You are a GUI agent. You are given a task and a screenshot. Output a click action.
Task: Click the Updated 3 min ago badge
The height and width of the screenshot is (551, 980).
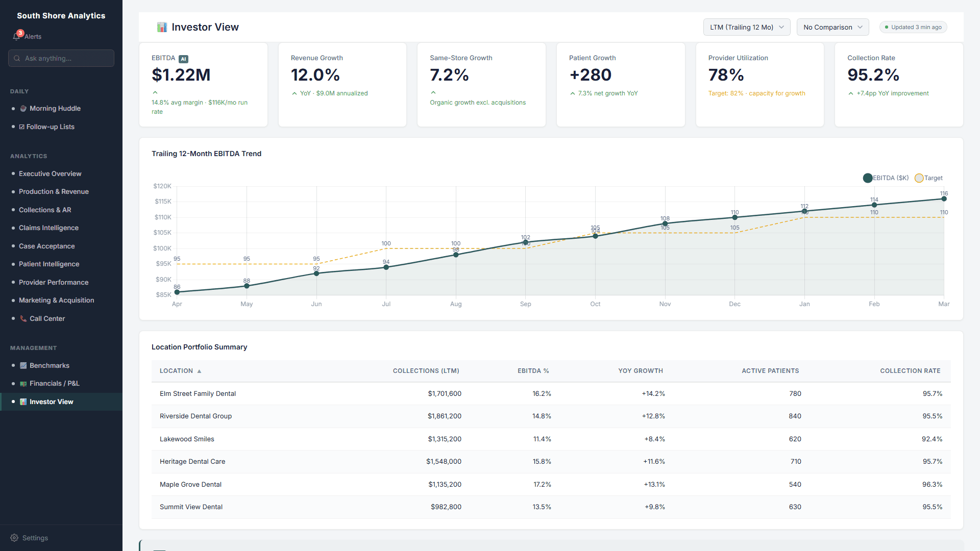click(x=913, y=27)
